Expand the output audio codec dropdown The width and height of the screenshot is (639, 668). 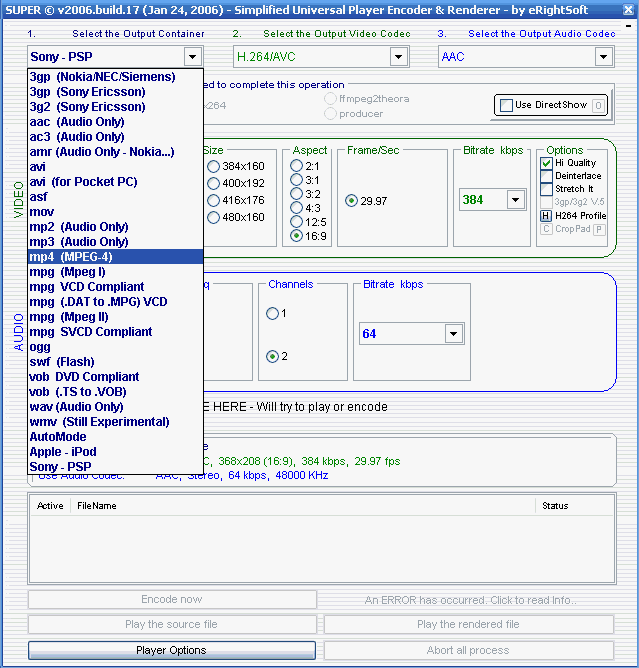[603, 57]
